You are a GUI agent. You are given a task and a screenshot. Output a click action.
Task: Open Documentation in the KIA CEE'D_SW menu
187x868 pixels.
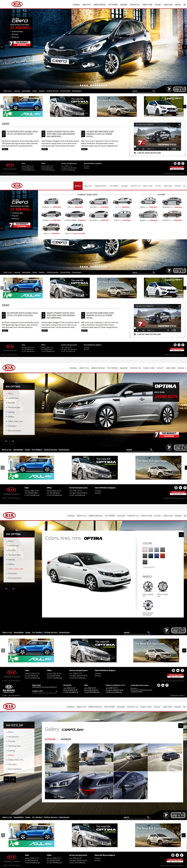(x=15, y=769)
